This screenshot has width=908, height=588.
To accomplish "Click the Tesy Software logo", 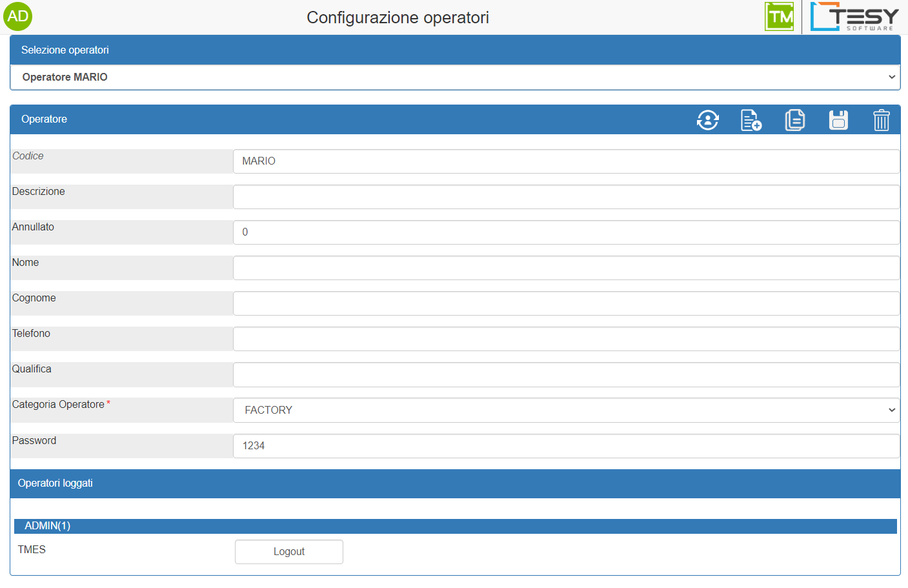I will pos(854,17).
